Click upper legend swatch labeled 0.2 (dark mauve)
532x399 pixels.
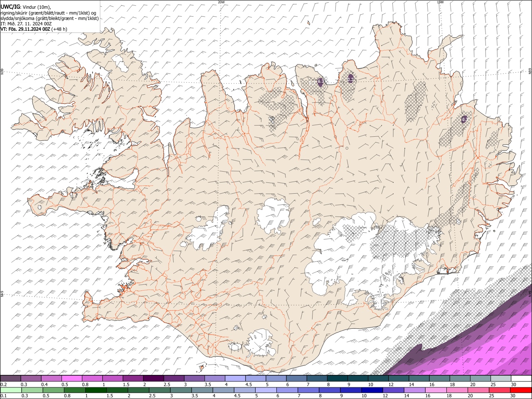(x=10, y=379)
